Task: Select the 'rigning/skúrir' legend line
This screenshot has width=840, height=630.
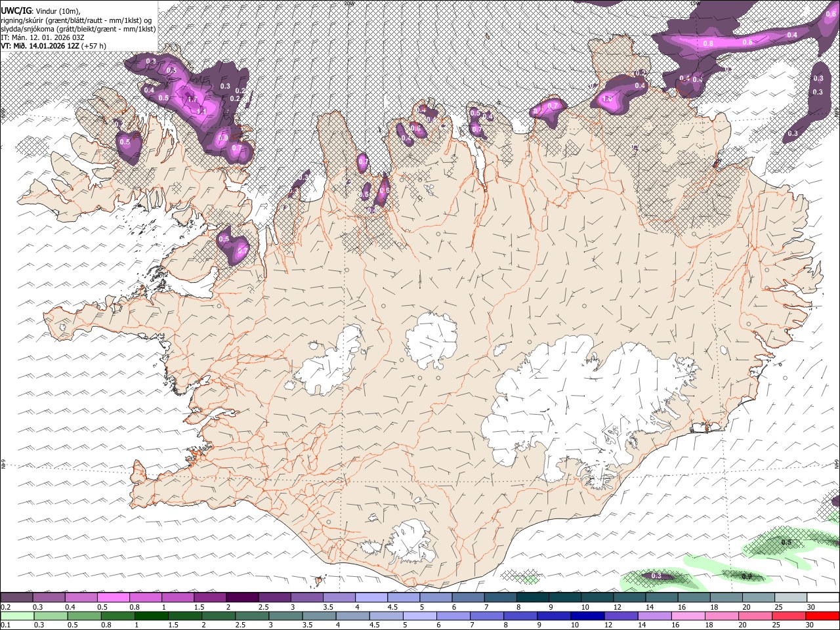Action: [x=77, y=20]
